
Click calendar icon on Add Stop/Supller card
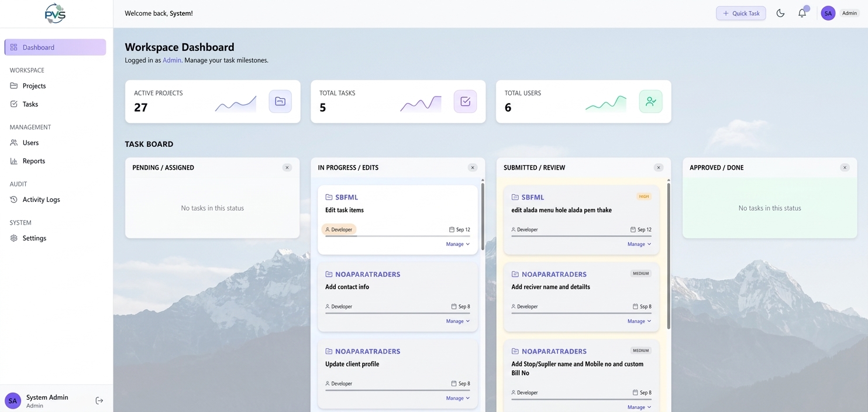[635, 393]
